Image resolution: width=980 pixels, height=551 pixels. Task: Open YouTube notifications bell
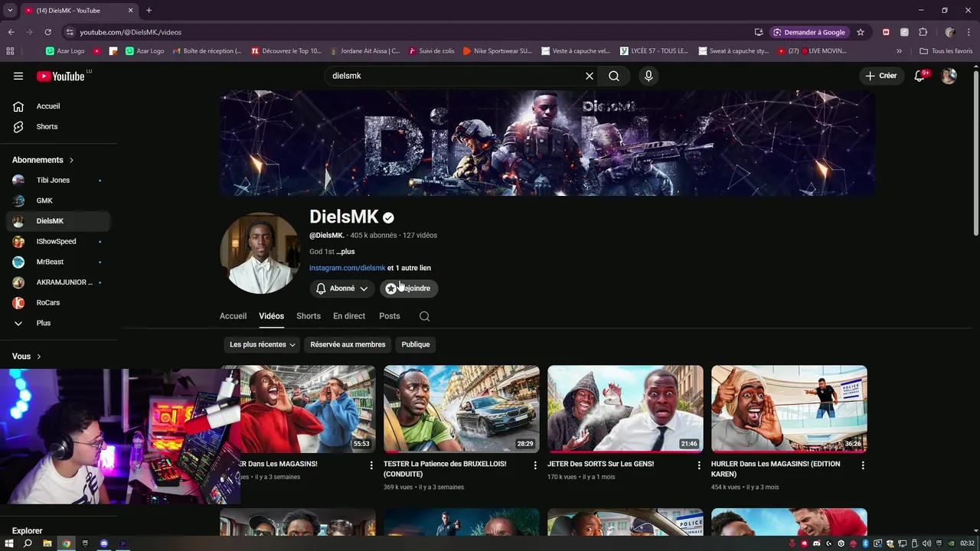pyautogui.click(x=921, y=76)
